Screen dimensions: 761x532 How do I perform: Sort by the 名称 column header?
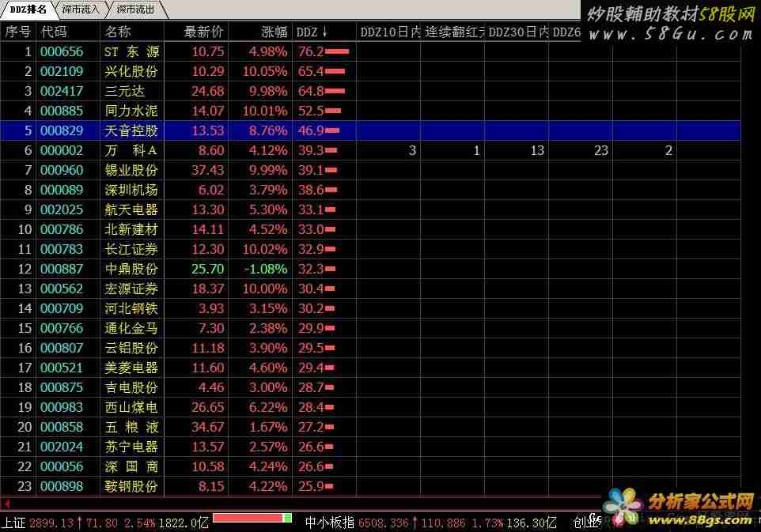click(117, 32)
